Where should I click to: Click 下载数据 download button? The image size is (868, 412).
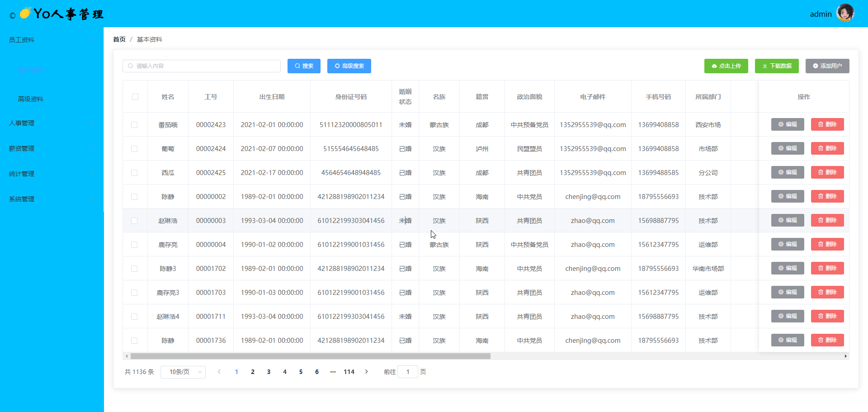(x=777, y=66)
